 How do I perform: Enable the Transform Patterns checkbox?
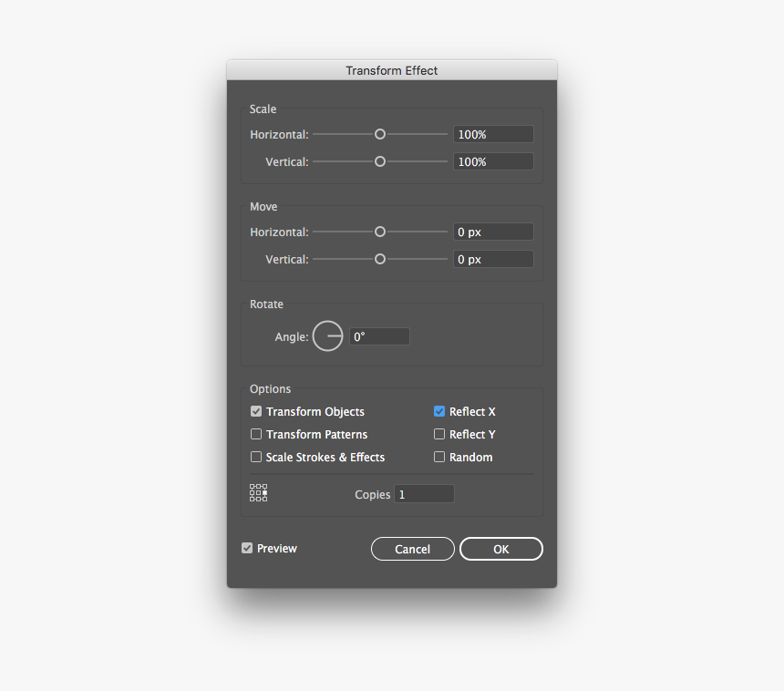coord(256,434)
